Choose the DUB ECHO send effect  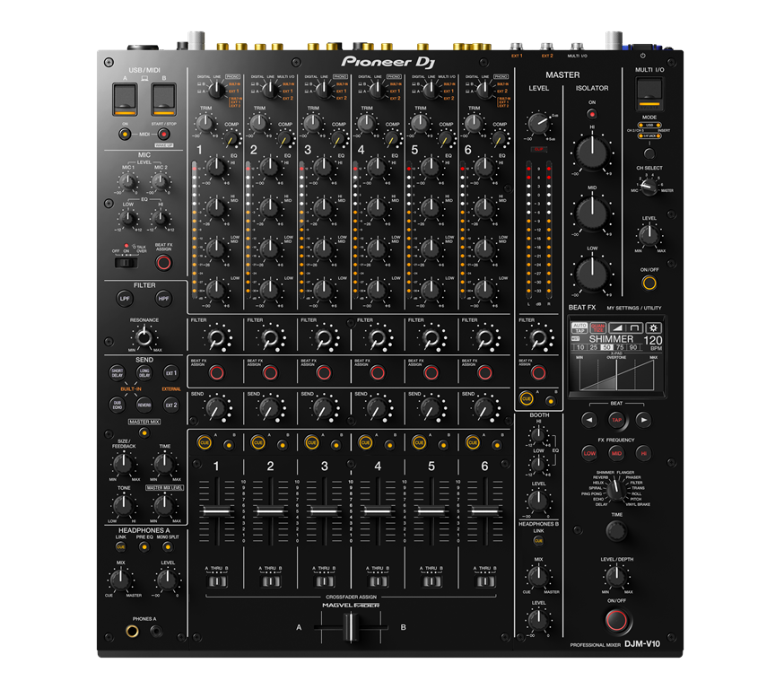117,405
